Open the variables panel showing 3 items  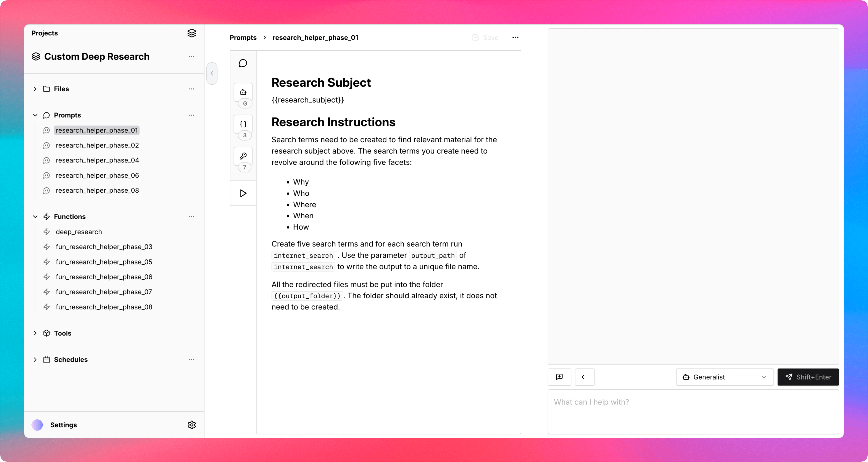click(243, 124)
